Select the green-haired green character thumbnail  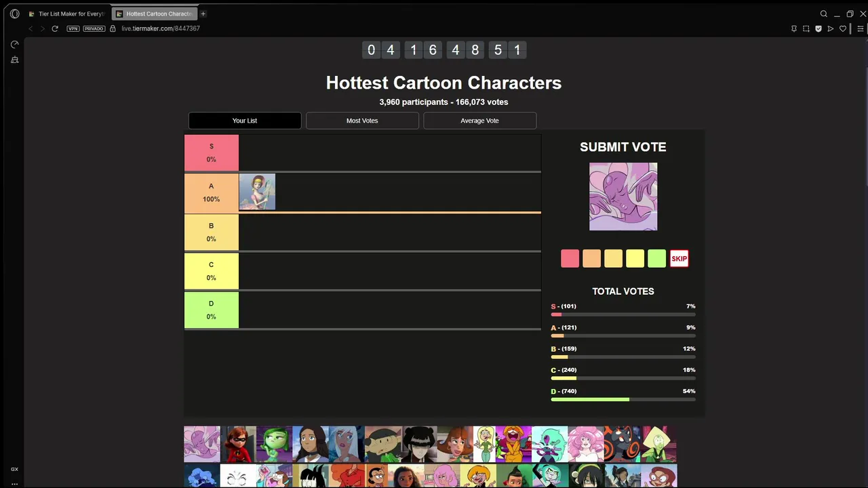(x=274, y=444)
